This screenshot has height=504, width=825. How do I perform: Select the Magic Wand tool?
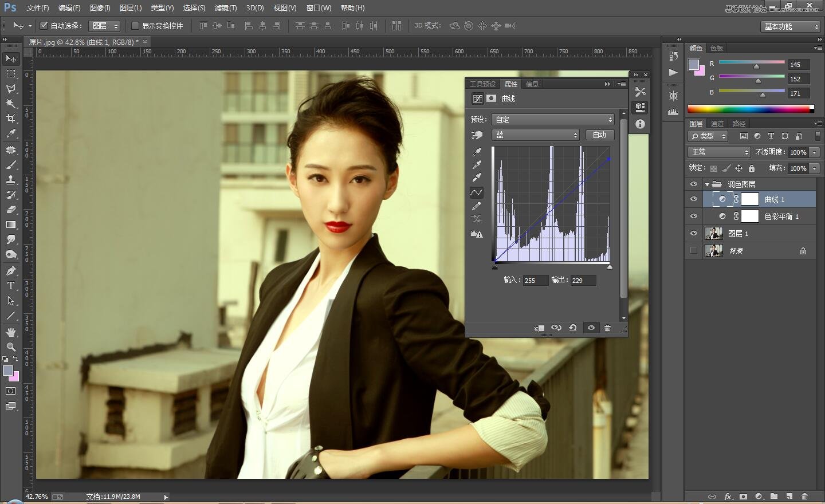click(x=11, y=104)
